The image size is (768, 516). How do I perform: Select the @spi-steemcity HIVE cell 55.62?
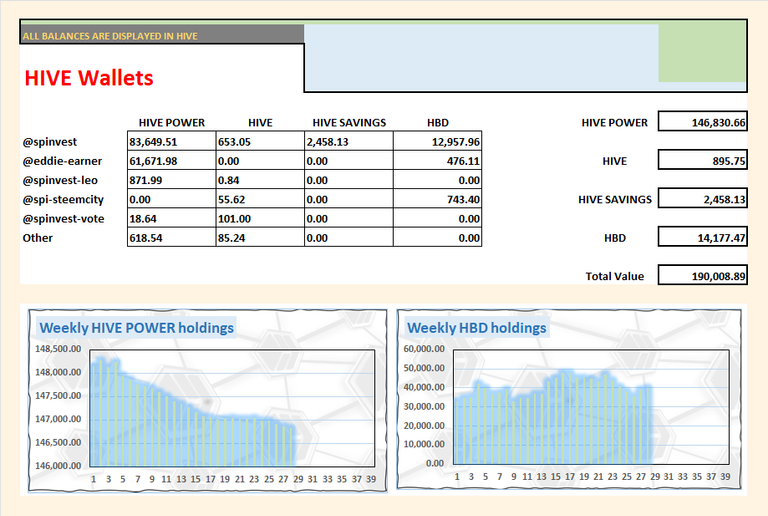(x=260, y=199)
